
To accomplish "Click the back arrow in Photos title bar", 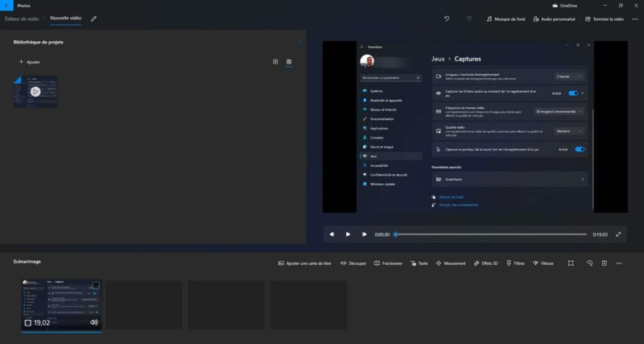I will coord(6,6).
